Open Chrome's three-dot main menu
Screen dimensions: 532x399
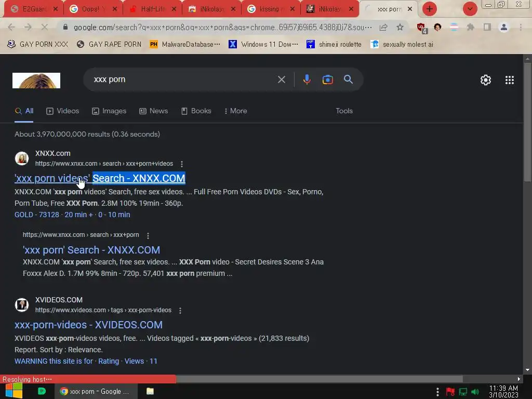[521, 27]
